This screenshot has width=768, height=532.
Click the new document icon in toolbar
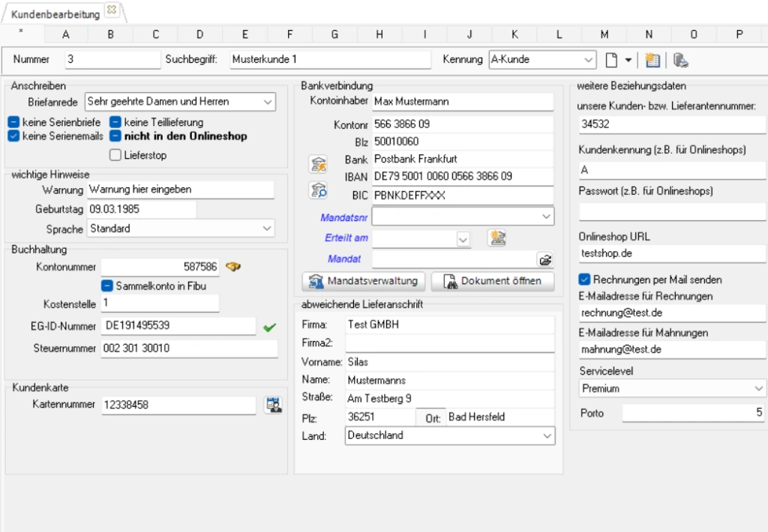(611, 60)
